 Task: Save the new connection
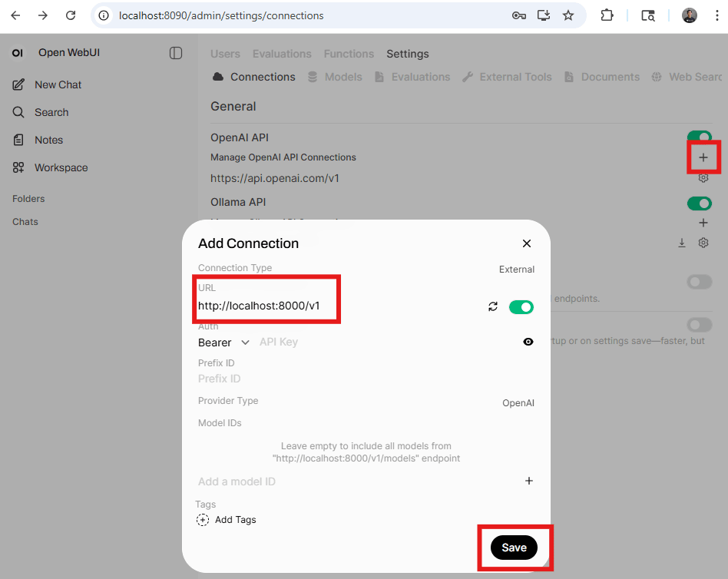pos(514,548)
